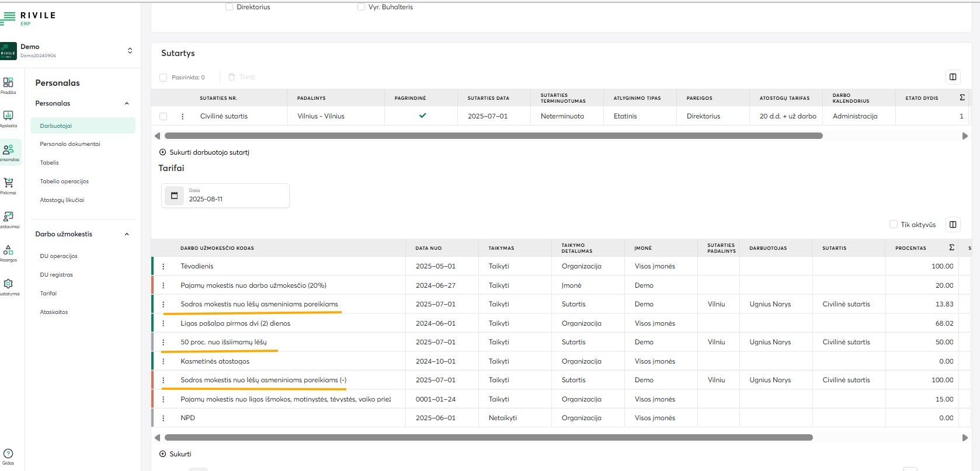Select the Civilinė sutartis row checkbox
980x471 pixels.
tap(164, 117)
